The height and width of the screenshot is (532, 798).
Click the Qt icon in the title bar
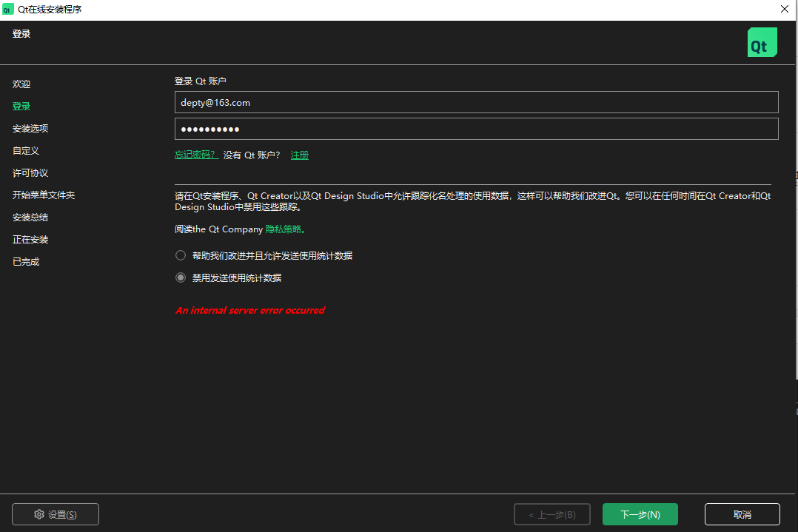pyautogui.click(x=8, y=9)
